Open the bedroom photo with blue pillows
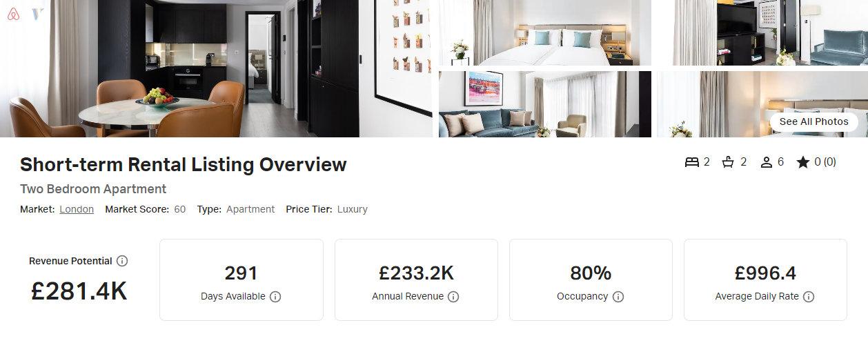 coord(545,32)
